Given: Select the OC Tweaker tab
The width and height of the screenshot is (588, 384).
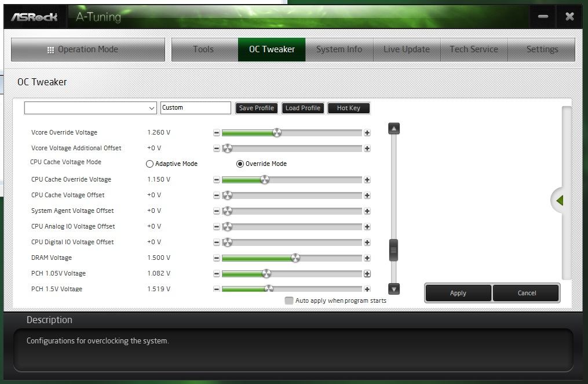Looking at the screenshot, I should [x=272, y=49].
